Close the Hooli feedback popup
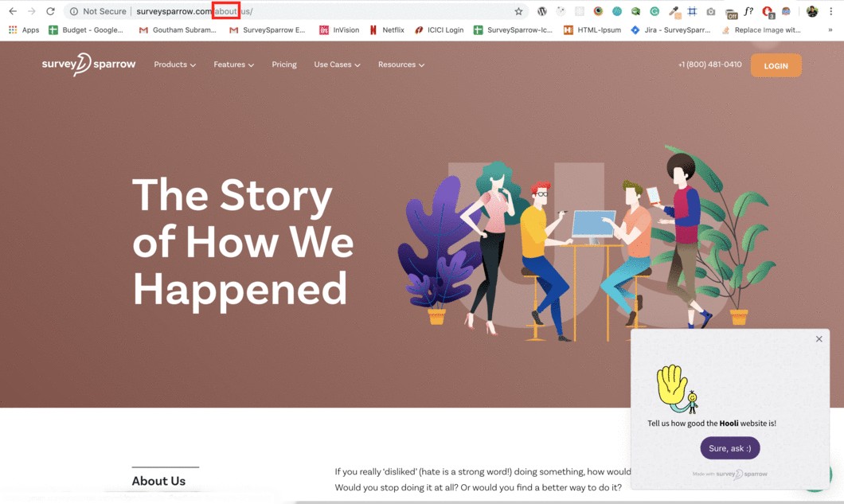Viewport: 844px width, 504px height. 819,338
